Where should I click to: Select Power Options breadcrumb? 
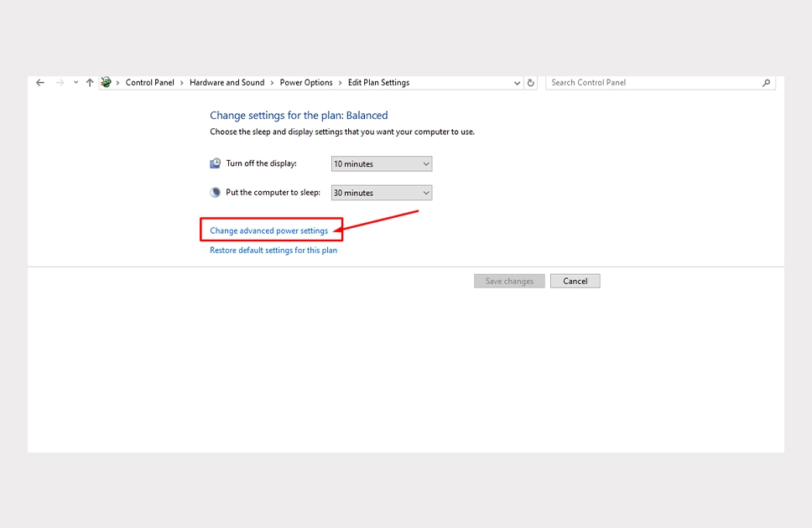pos(306,83)
